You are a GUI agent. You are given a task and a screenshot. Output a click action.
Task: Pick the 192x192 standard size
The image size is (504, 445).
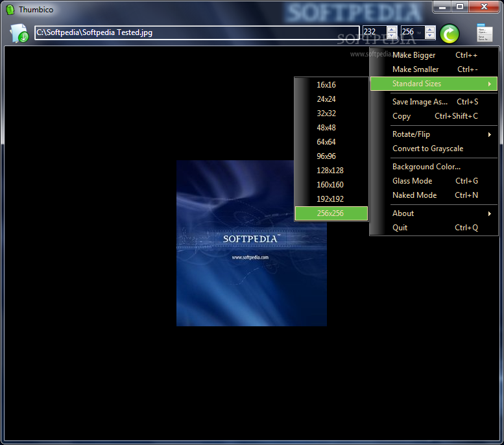pyautogui.click(x=331, y=198)
